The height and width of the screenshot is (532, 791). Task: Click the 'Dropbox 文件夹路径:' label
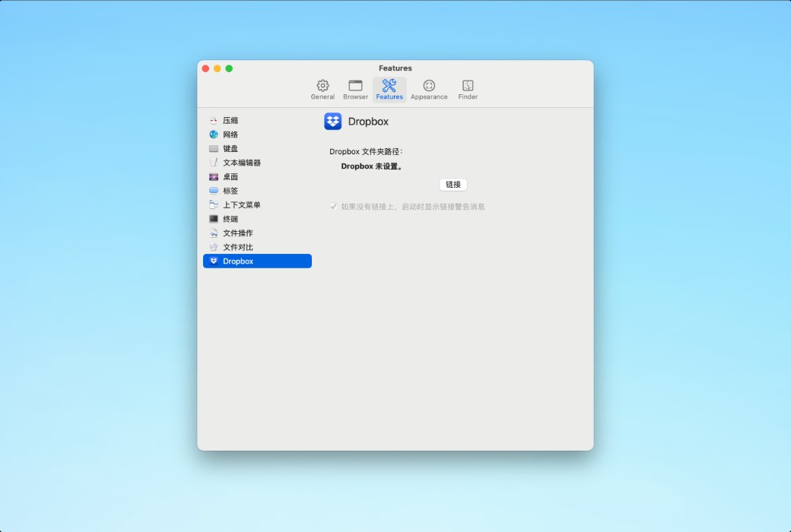click(x=367, y=152)
